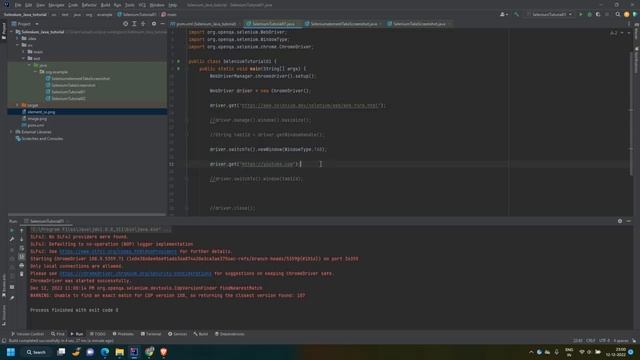Hide the Project tool window
Viewport: 640px width, 360px height.
162,24
